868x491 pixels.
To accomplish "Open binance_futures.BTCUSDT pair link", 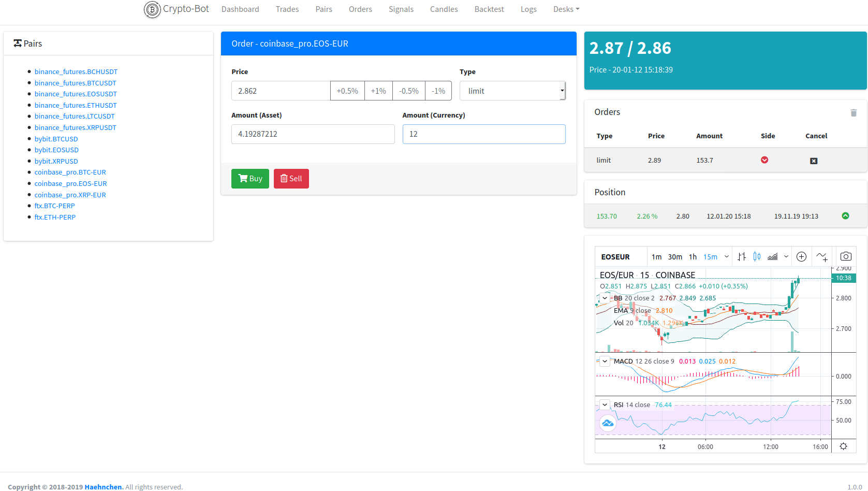I will pyautogui.click(x=76, y=83).
